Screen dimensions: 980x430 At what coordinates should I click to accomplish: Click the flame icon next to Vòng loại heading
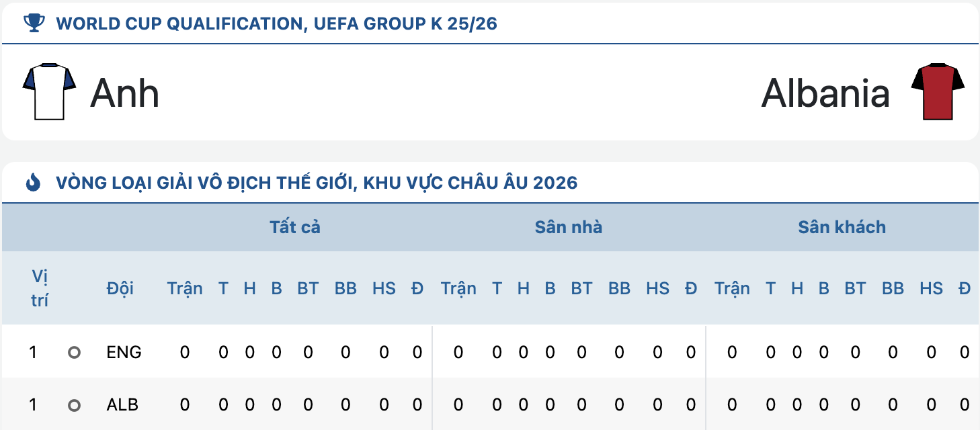point(34,182)
